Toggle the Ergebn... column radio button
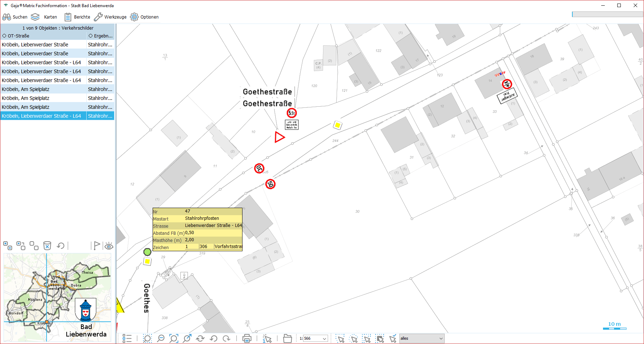The image size is (644, 344). coord(91,36)
